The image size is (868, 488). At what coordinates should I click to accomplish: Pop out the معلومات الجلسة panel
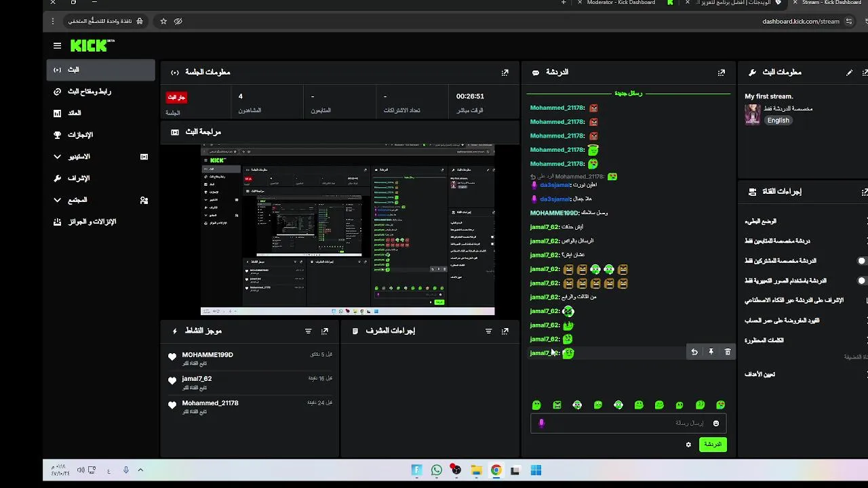click(x=505, y=73)
